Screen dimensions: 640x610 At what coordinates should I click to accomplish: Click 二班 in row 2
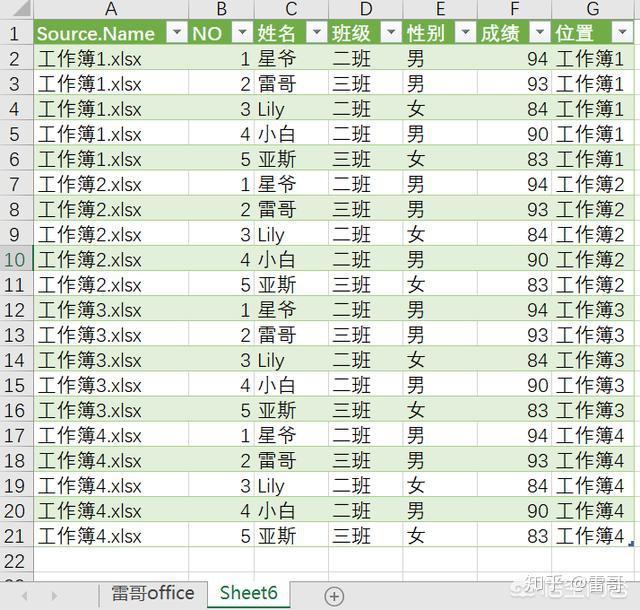pos(351,58)
